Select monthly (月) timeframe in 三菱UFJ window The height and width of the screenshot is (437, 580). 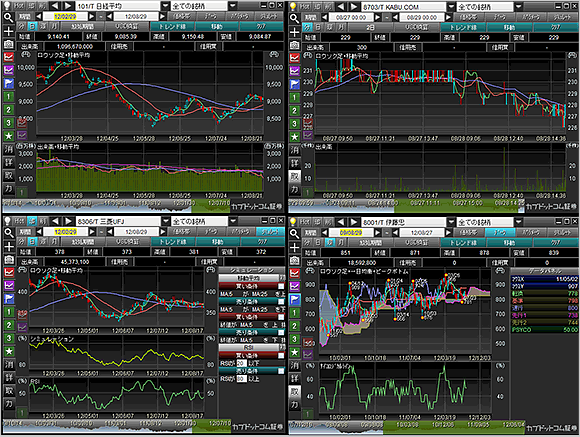(54, 242)
